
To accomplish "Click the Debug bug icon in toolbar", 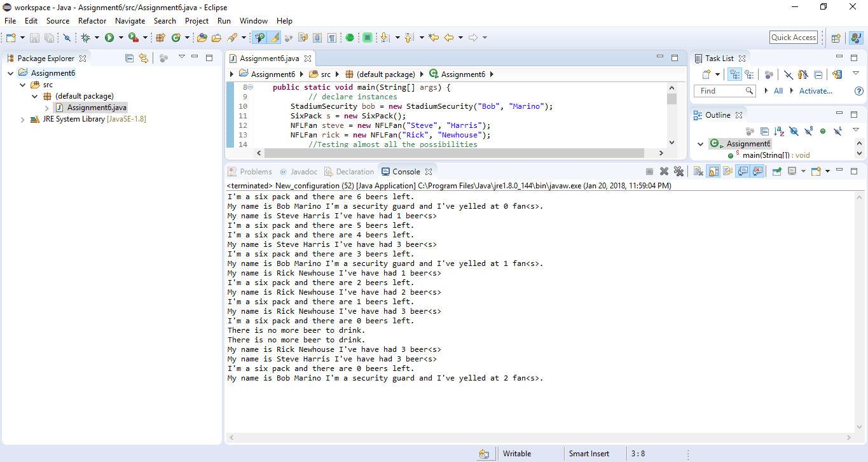I will click(86, 38).
